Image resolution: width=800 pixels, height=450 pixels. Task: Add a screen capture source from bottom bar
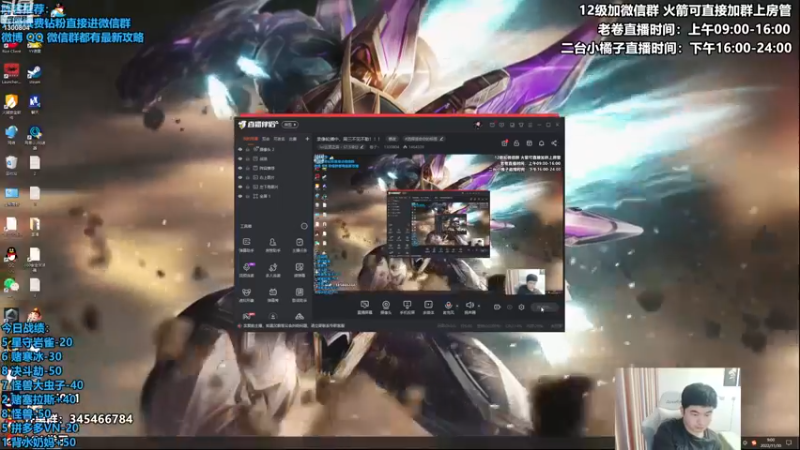tap(364, 307)
